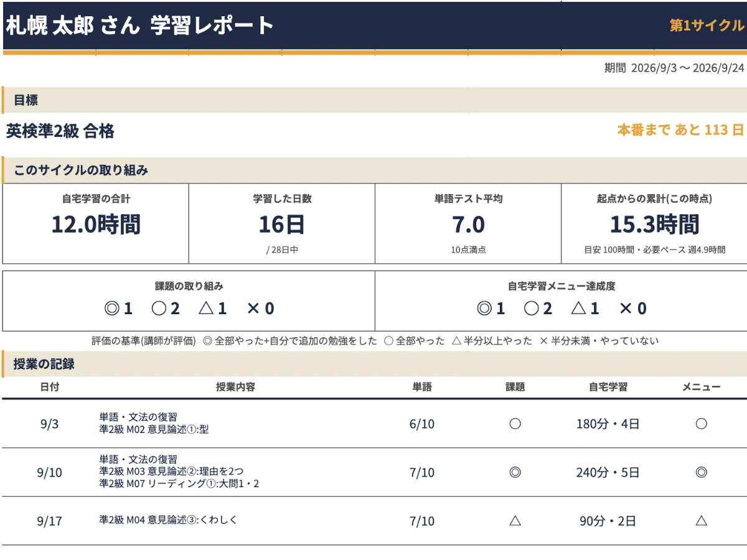Click ×0 count under 自宅学習メニュー達成度
The width and height of the screenshot is (747, 560).
pos(633,309)
